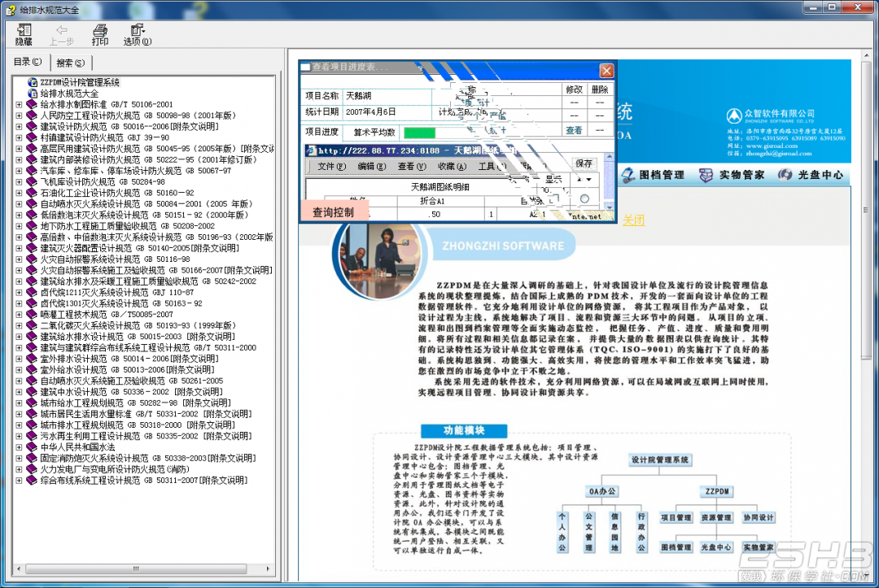Expand 给水排水制图标准 GB/T 50106-2001 node
The image size is (879, 588).
(19, 105)
